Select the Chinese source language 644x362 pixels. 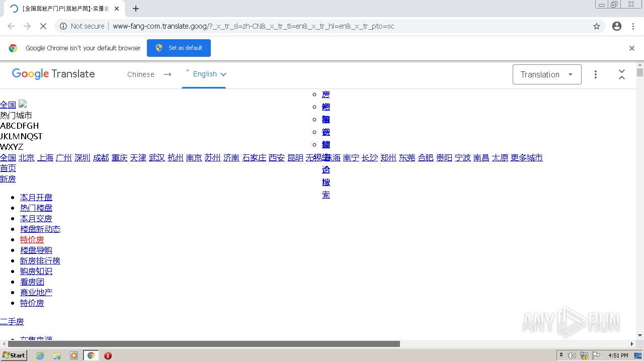(141, 74)
